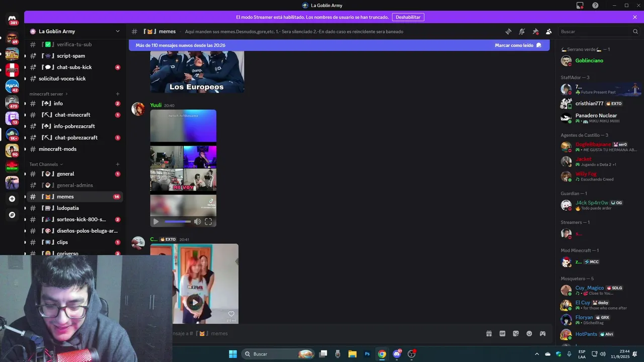Screen dimensions: 644x362
Task: Toggle the member list visibility
Action: pos(548,31)
